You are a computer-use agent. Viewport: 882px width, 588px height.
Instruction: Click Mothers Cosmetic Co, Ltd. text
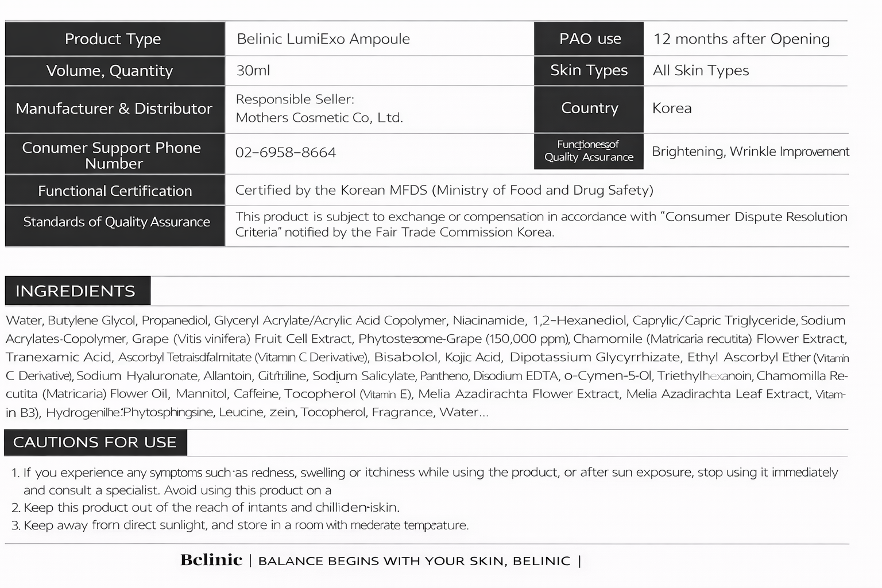click(x=319, y=118)
